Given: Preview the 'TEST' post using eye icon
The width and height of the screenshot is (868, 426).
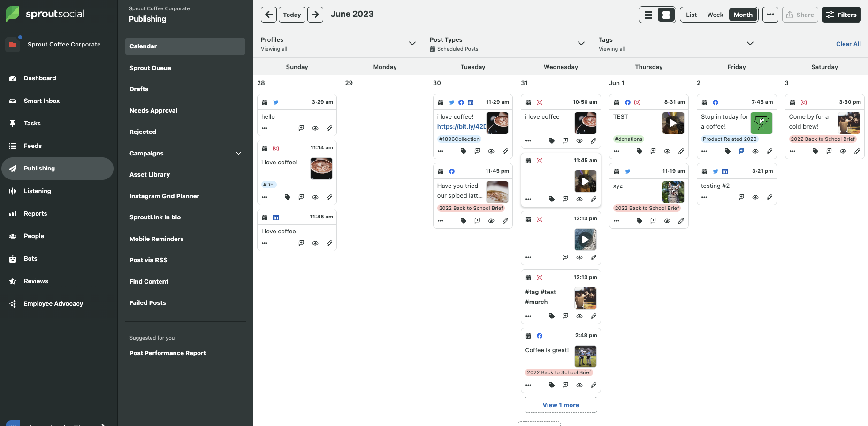Looking at the screenshot, I should (x=667, y=151).
